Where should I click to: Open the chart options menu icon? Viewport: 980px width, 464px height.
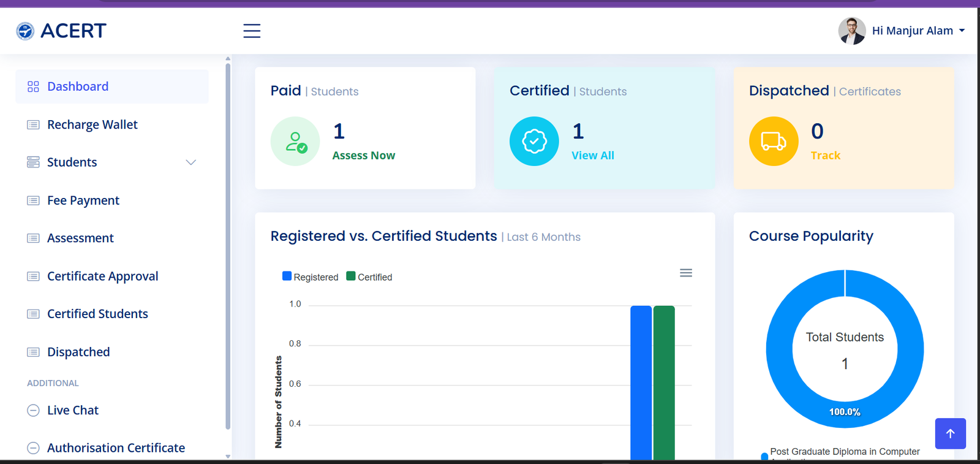(686, 273)
